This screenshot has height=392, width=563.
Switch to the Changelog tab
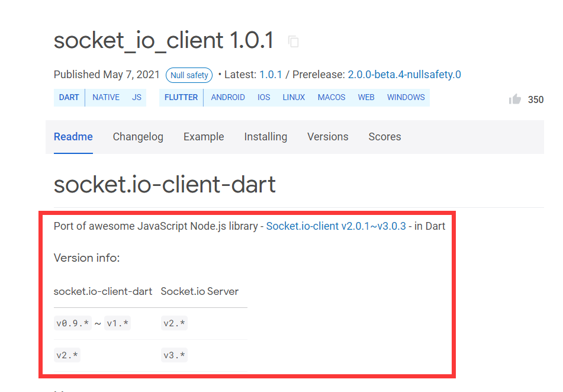pos(138,137)
